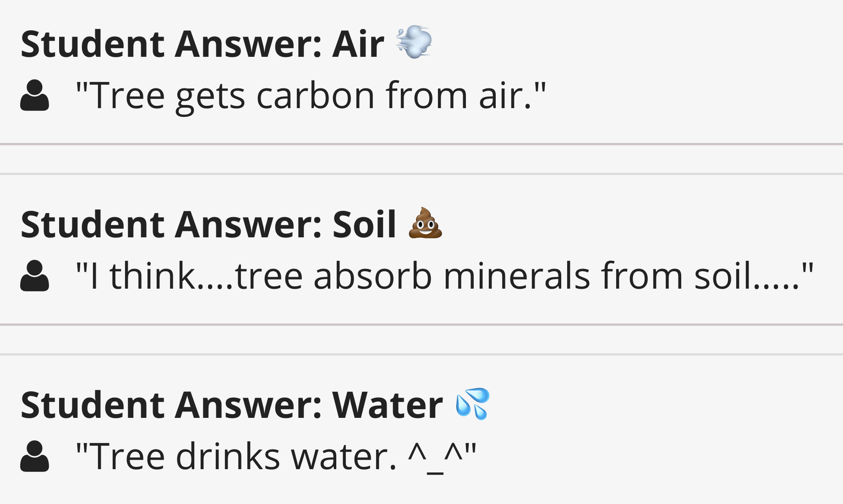This screenshot has width=843, height=504.
Task: Select the user avatar beside the minerals quote
Action: [x=34, y=276]
